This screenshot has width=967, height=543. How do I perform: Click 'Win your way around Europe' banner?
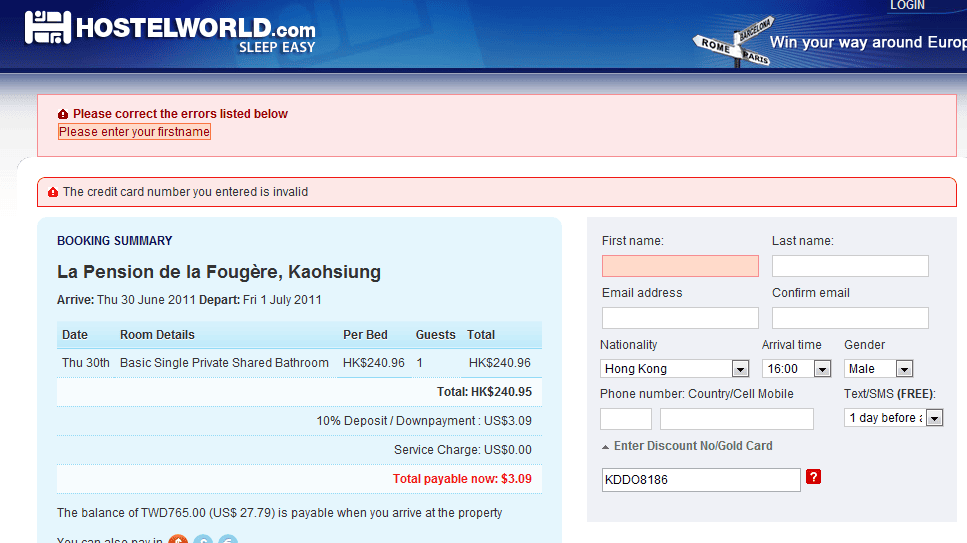(x=866, y=42)
